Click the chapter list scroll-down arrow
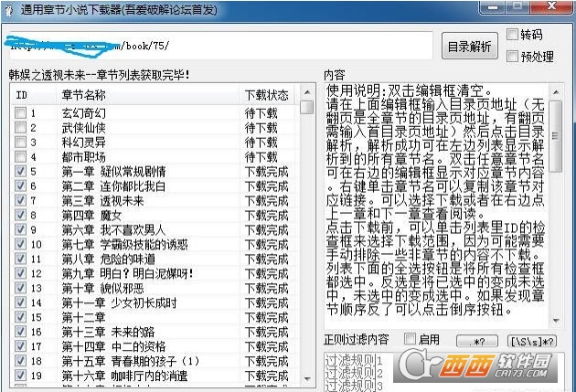The image size is (576, 392). click(307, 378)
